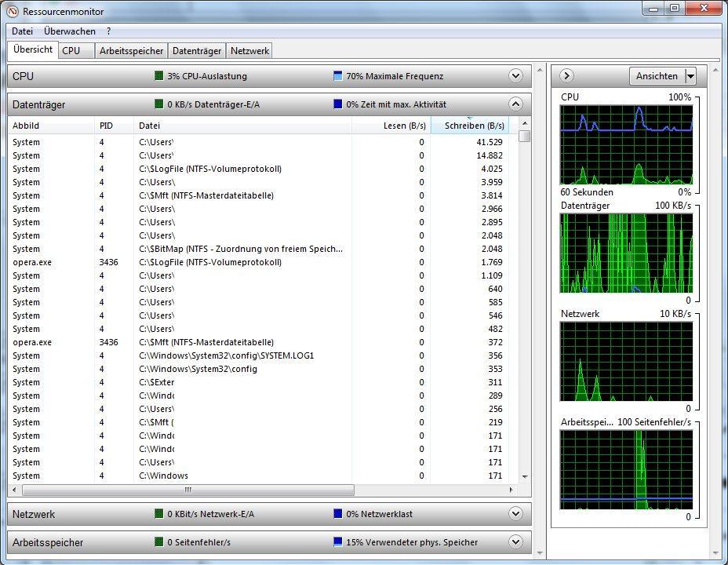Select the Übersicht tab
This screenshot has width=728, height=565.
point(32,49)
